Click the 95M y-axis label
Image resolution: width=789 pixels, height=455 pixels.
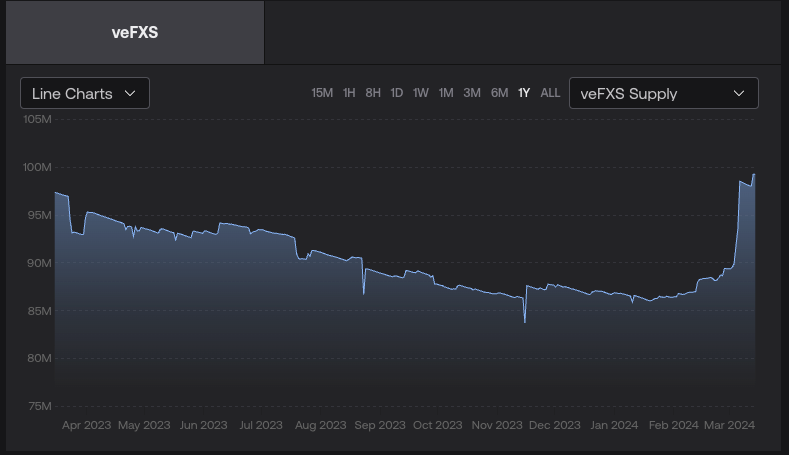pyautogui.click(x=39, y=215)
